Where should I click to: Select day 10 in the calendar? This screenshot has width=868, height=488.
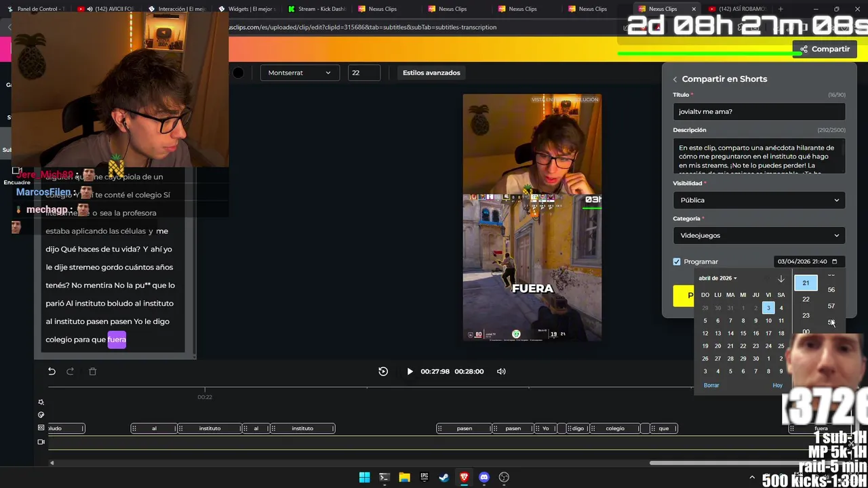pos(768,321)
